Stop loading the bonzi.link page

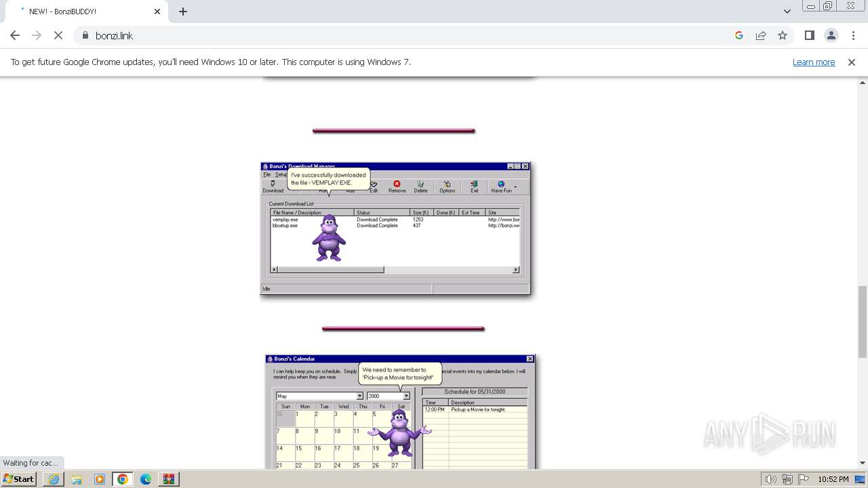point(58,35)
